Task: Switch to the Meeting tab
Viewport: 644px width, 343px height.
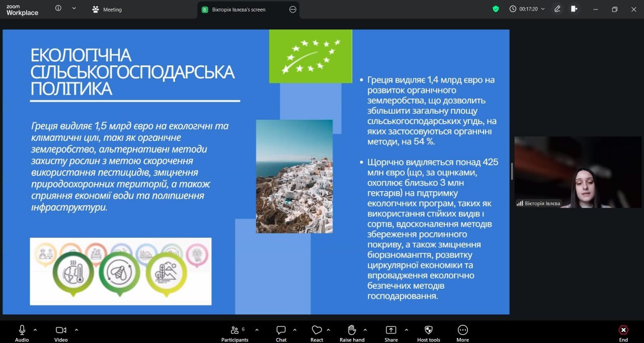Action: [107, 9]
